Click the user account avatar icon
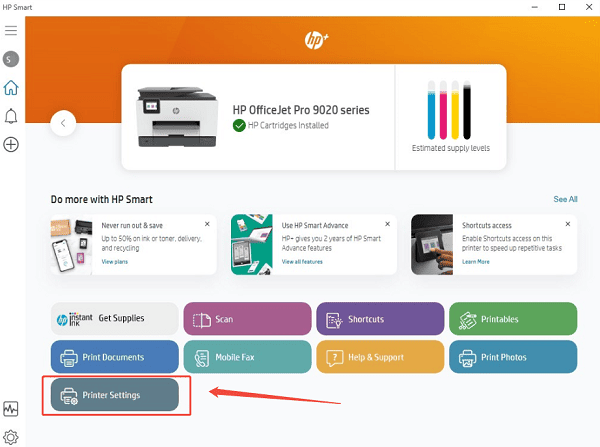Screen dimensions: 600x447 pos(11,60)
